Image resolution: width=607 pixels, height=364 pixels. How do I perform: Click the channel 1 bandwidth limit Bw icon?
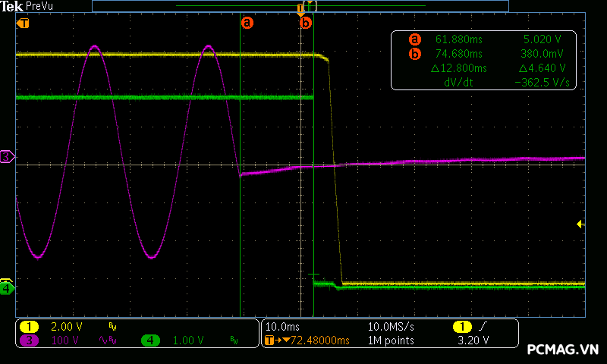click(x=112, y=328)
